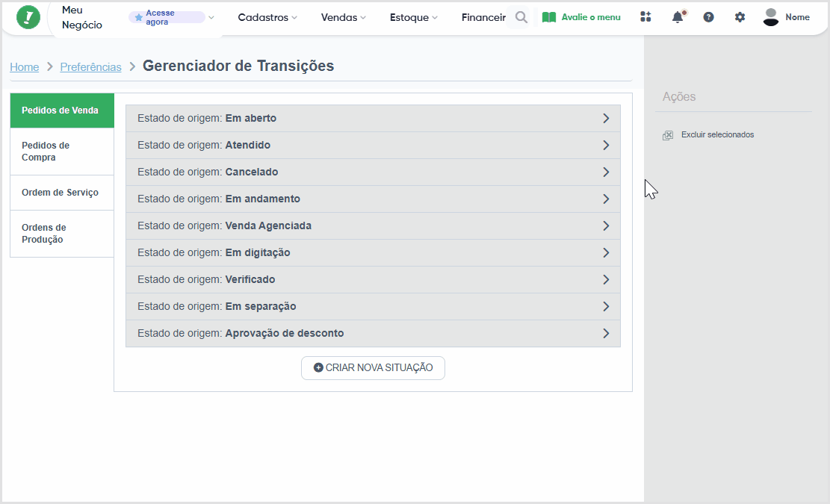Open dropdown arrow beside Acesse agora
Image resolution: width=830 pixels, height=504 pixels.
211,17
